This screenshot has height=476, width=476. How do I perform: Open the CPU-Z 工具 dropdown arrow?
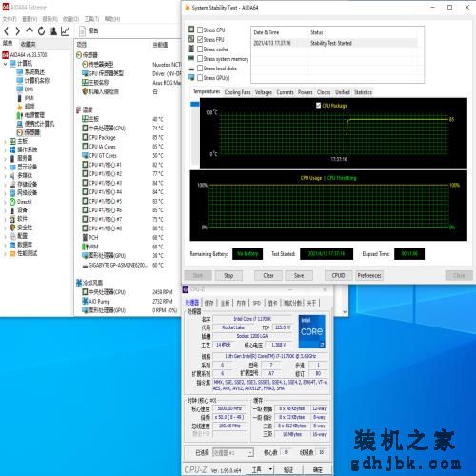coord(270,469)
